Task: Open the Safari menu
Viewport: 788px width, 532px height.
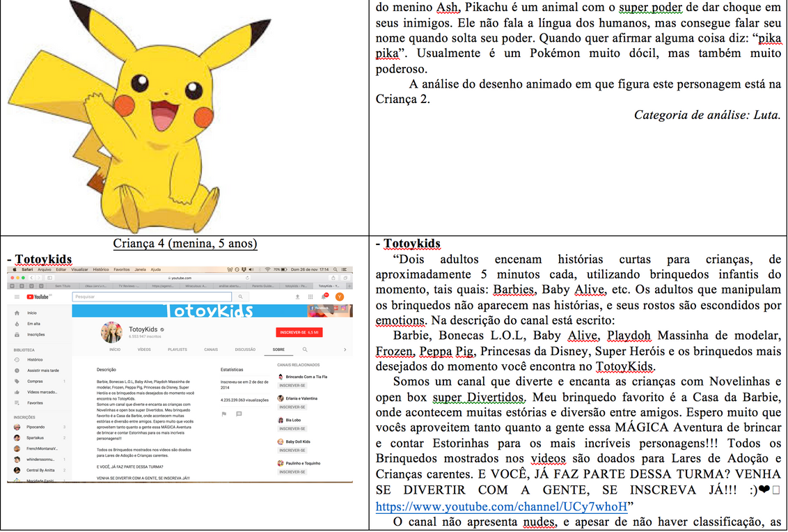Action: [27, 269]
